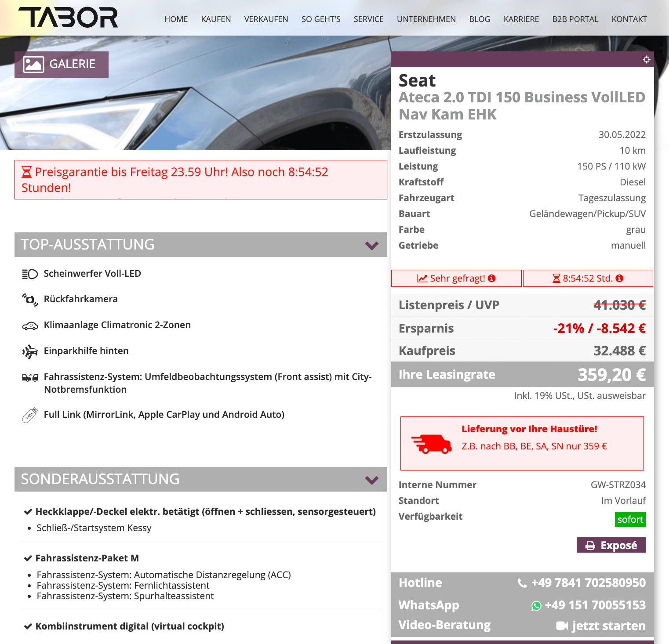Click Rückfahrkamera feature text
Viewport: 669px width, 644px height.
81,299
